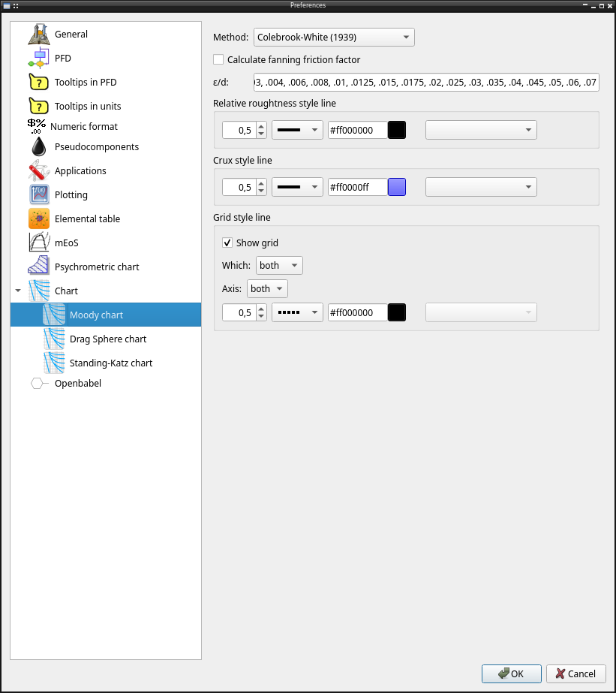
Task: Select Standing-Katz chart entry
Action: 111,363
